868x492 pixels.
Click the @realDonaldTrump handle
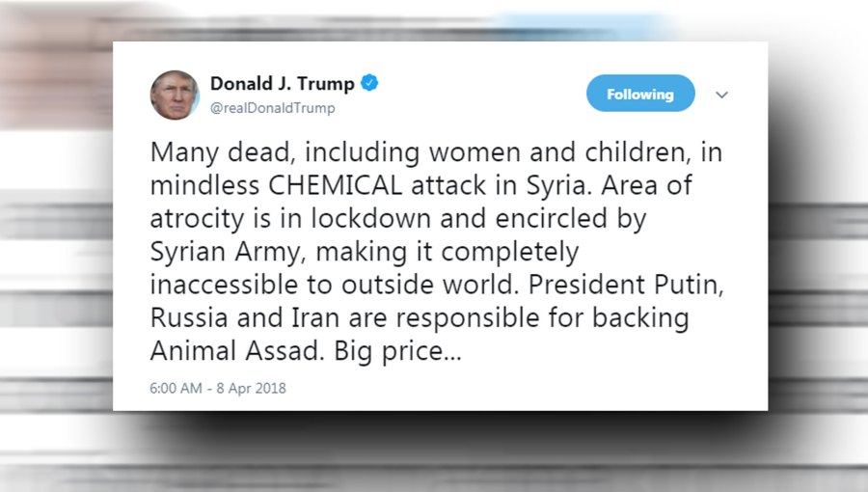coord(272,108)
